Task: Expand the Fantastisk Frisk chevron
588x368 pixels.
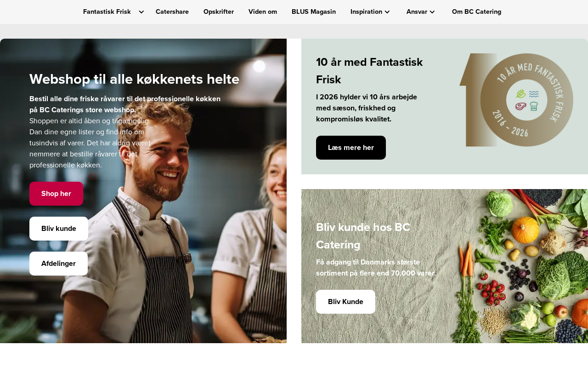Action: click(x=141, y=12)
